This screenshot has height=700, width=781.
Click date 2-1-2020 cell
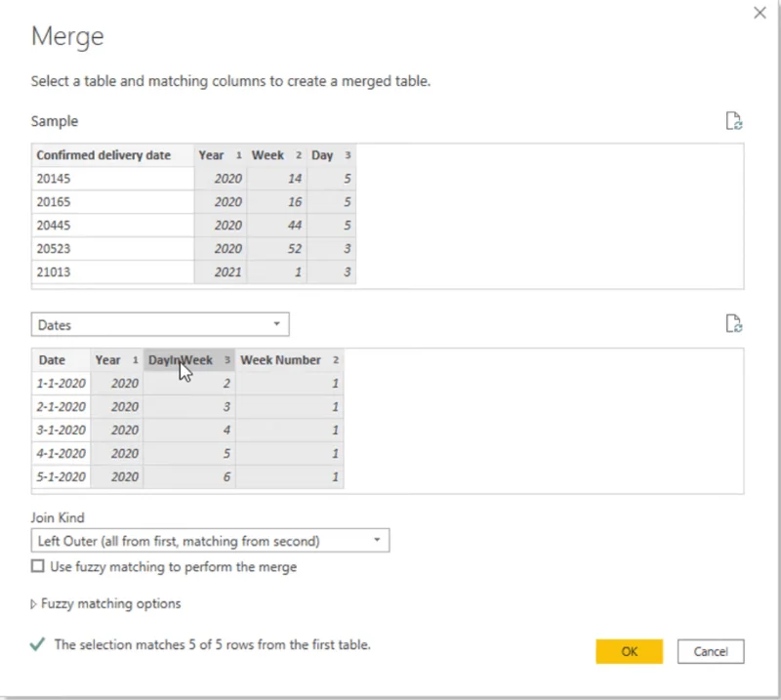[x=62, y=406]
